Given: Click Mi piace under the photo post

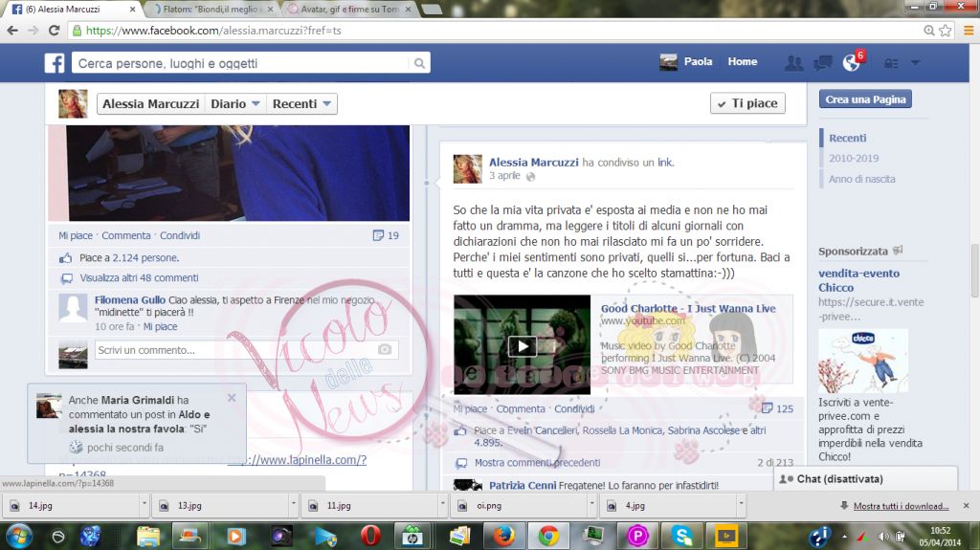Looking at the screenshot, I should tap(76, 235).
